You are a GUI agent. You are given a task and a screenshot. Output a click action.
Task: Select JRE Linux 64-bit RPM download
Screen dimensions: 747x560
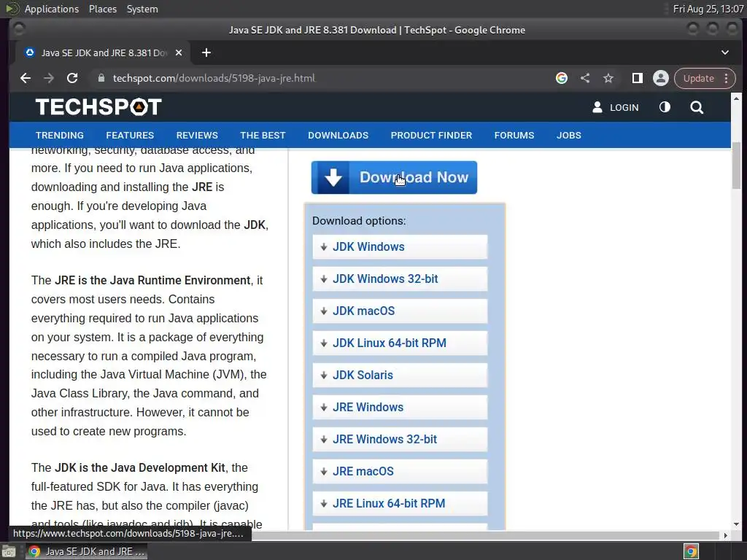pyautogui.click(x=400, y=503)
